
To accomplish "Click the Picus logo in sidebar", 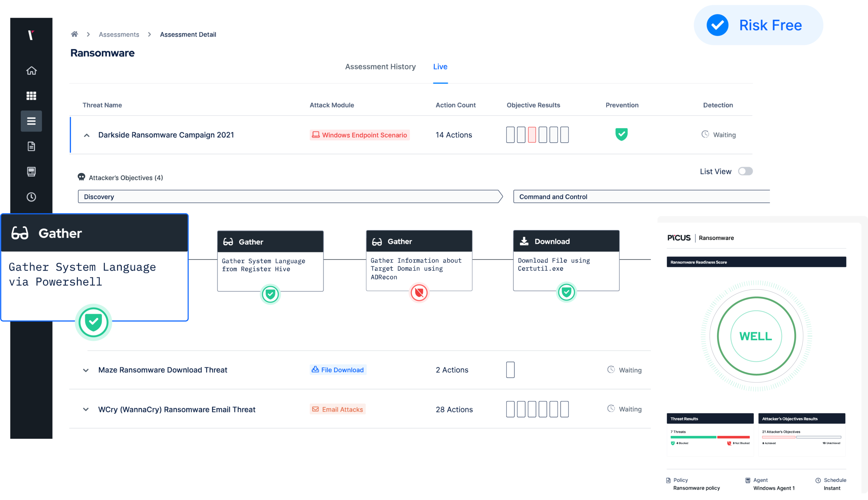I will coord(31,35).
